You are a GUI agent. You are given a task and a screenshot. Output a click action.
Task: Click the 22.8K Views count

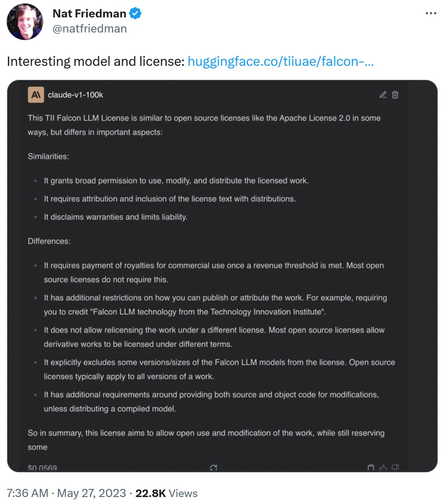166,493
